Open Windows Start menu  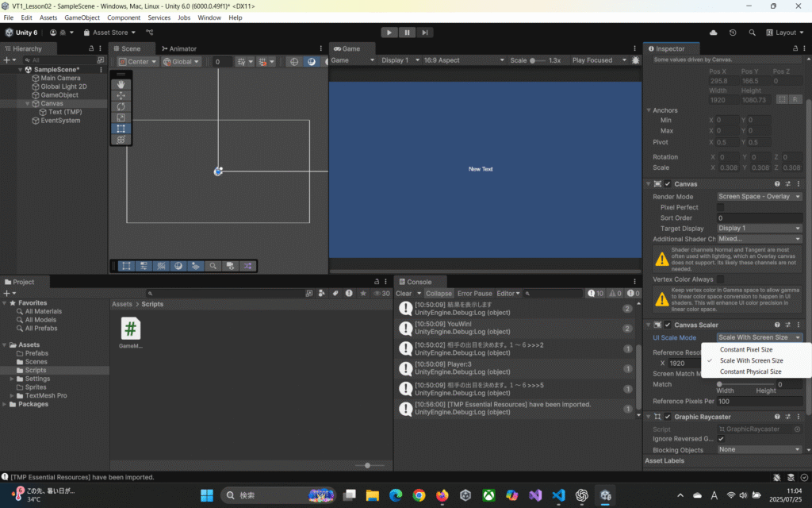click(207, 495)
